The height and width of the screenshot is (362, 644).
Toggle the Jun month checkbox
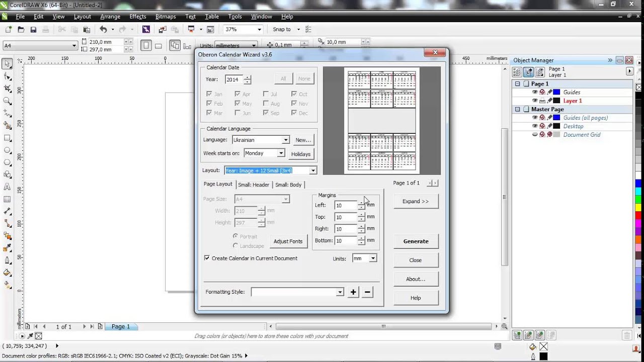[237, 113]
